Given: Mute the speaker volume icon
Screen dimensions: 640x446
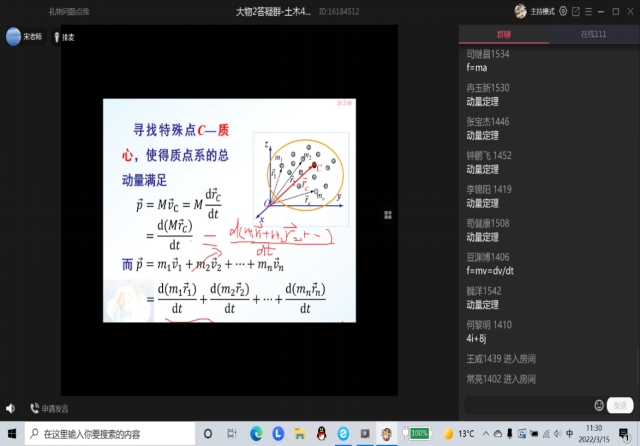Looking at the screenshot, I should pyautogui.click(x=11, y=408).
